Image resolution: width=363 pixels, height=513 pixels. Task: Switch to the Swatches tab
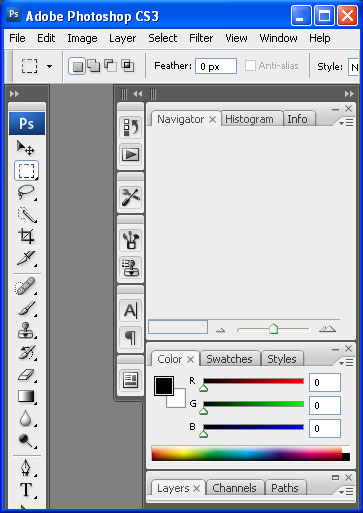point(229,359)
